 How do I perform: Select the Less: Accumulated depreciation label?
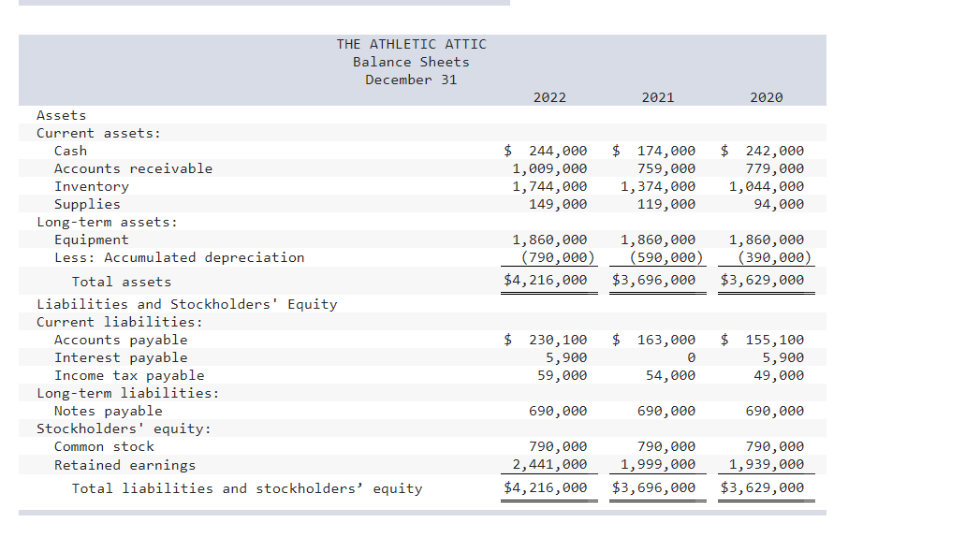point(180,257)
